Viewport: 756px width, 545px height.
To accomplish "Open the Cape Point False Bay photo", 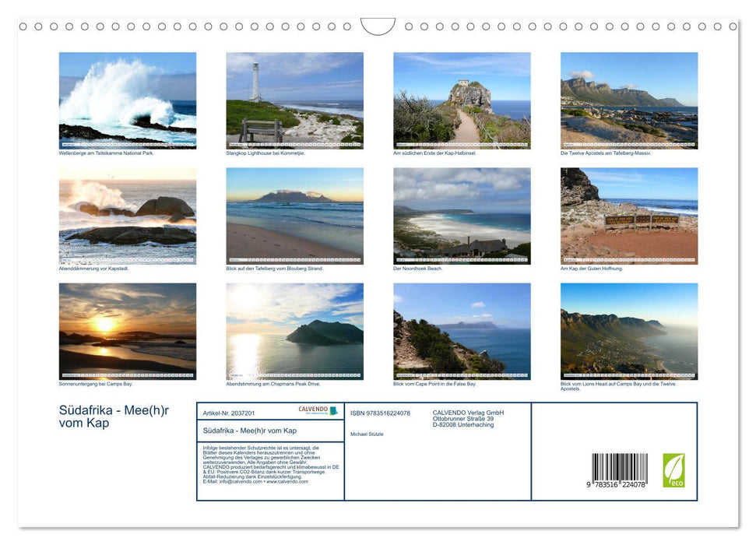I will pyautogui.click(x=462, y=331).
